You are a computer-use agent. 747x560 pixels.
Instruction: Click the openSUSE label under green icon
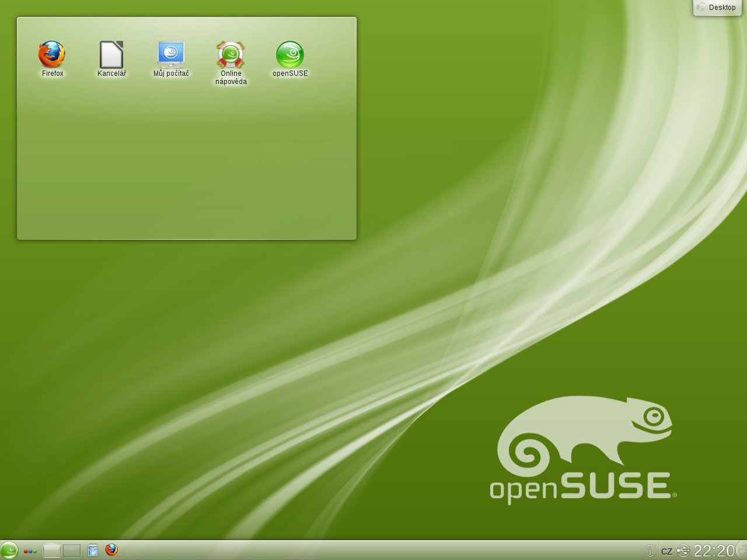[290, 73]
